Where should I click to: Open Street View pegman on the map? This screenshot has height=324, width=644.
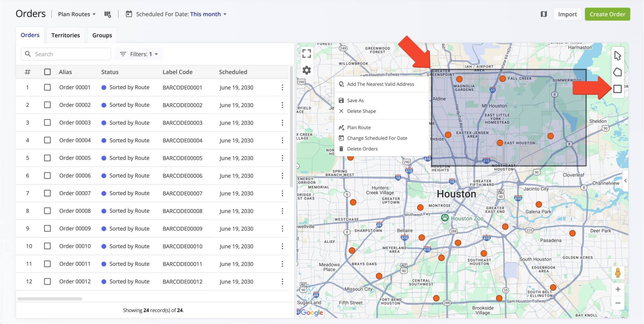[x=618, y=272]
